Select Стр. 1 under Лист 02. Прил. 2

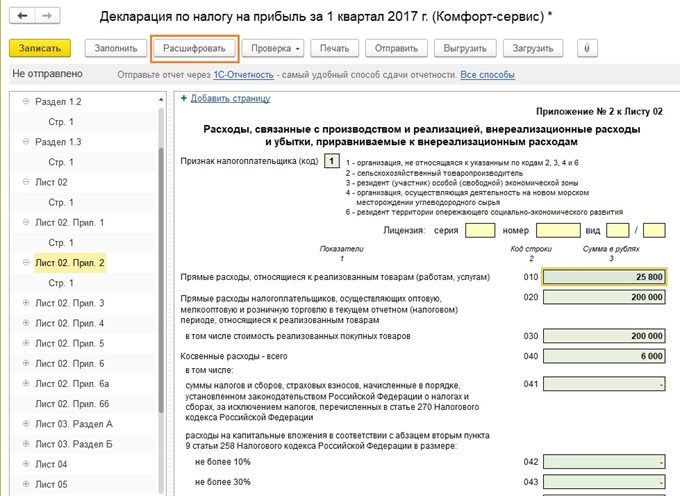coord(61,283)
